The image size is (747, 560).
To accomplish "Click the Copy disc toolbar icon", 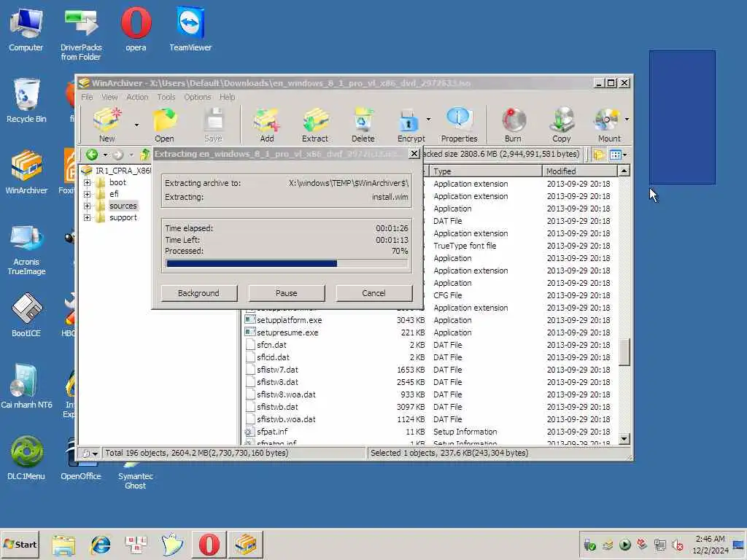I will 561,125.
